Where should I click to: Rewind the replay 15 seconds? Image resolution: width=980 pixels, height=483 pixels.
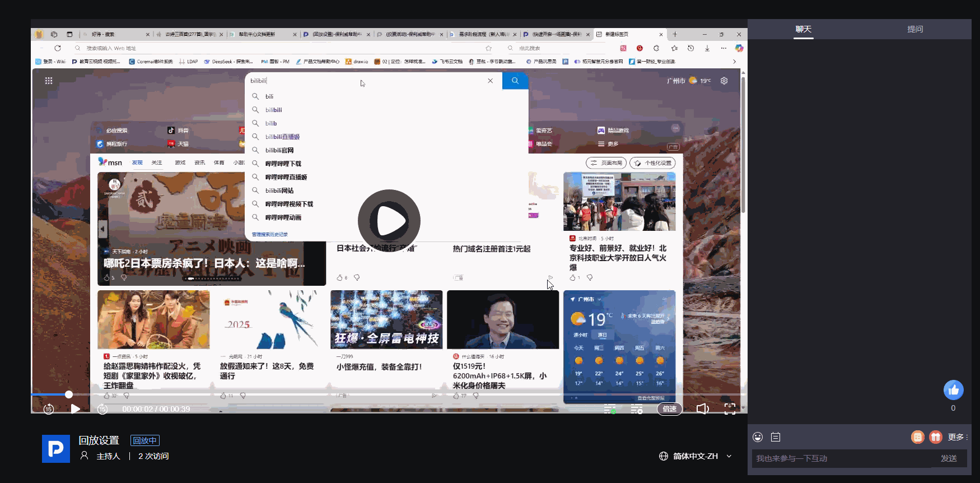[x=49, y=409]
